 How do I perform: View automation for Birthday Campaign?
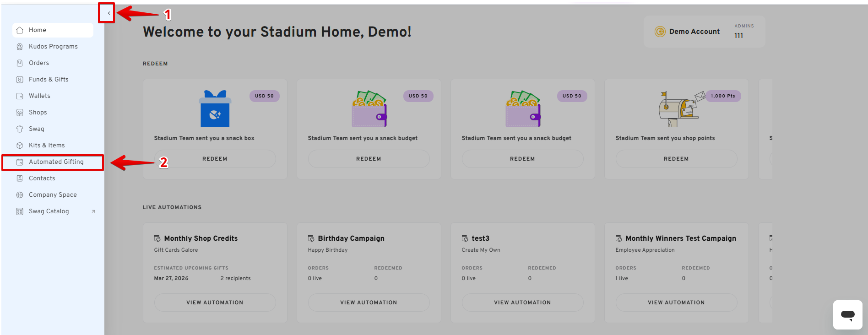(x=369, y=303)
